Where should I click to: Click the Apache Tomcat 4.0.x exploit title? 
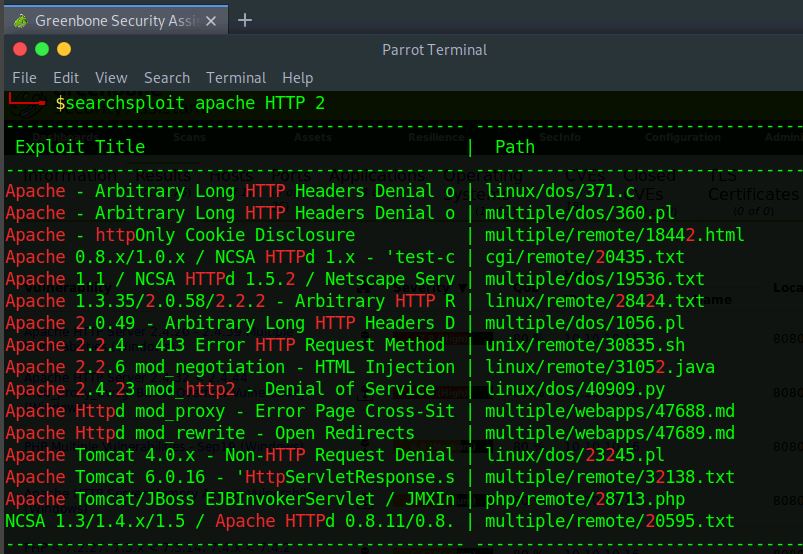click(230, 455)
